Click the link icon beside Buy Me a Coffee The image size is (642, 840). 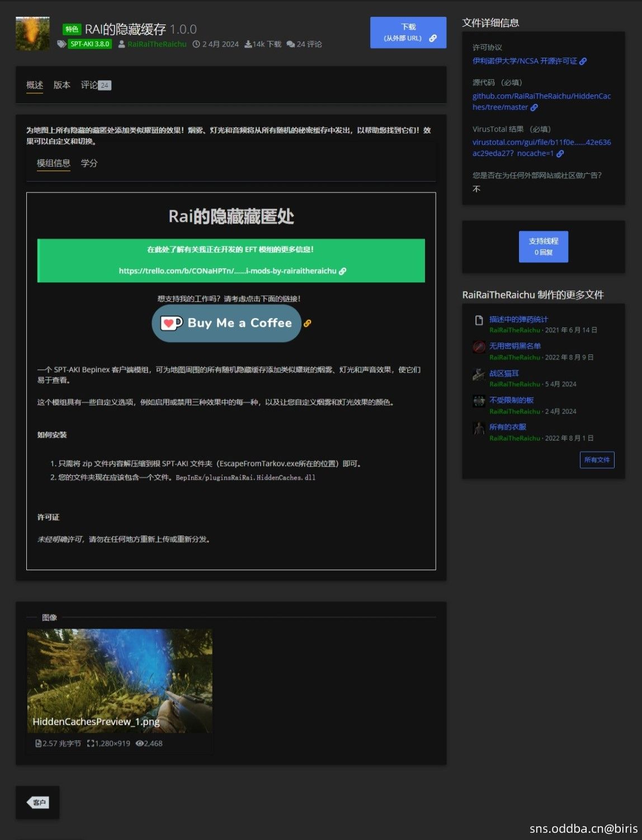pos(307,323)
